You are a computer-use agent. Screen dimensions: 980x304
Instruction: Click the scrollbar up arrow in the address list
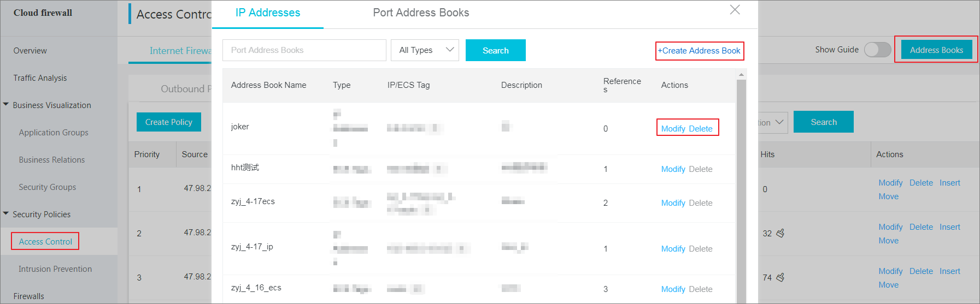coord(741,74)
